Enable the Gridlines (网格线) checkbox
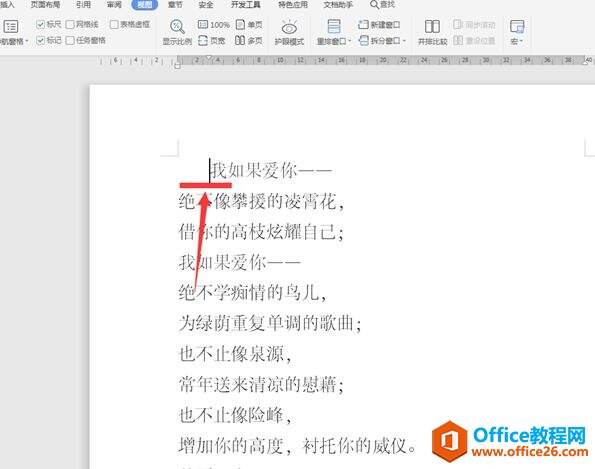595x469 pixels. point(70,24)
